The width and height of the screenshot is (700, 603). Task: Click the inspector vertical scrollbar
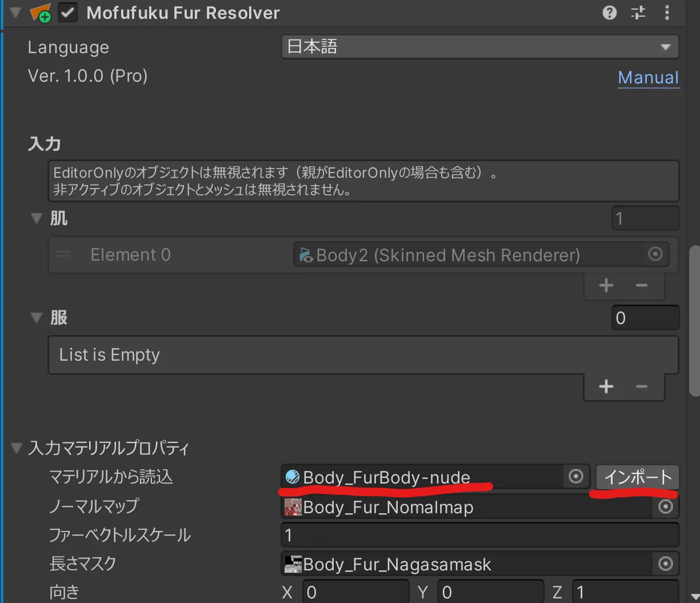pos(694,320)
